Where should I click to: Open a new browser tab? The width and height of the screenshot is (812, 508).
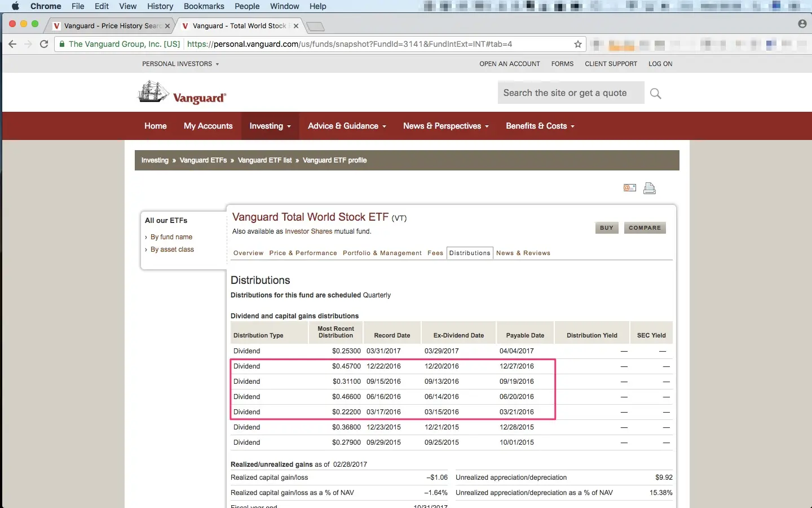[315, 27]
